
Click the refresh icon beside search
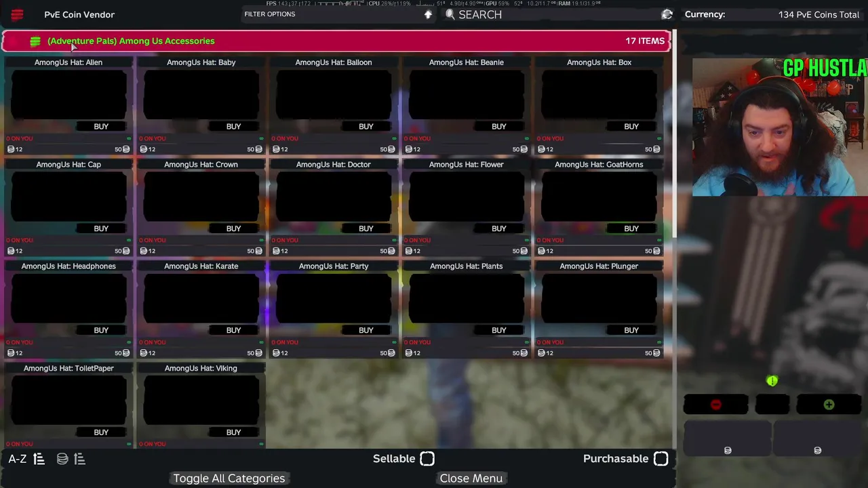667,14
